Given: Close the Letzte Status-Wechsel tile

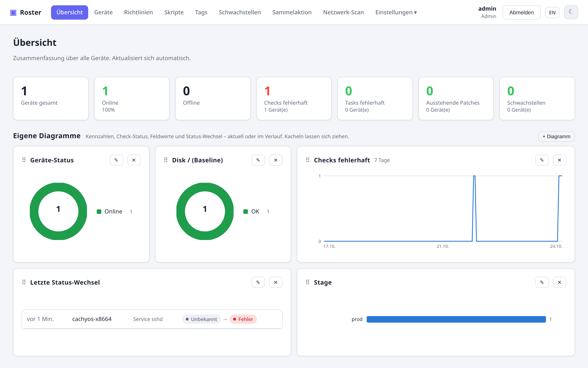Looking at the screenshot, I should (x=276, y=282).
